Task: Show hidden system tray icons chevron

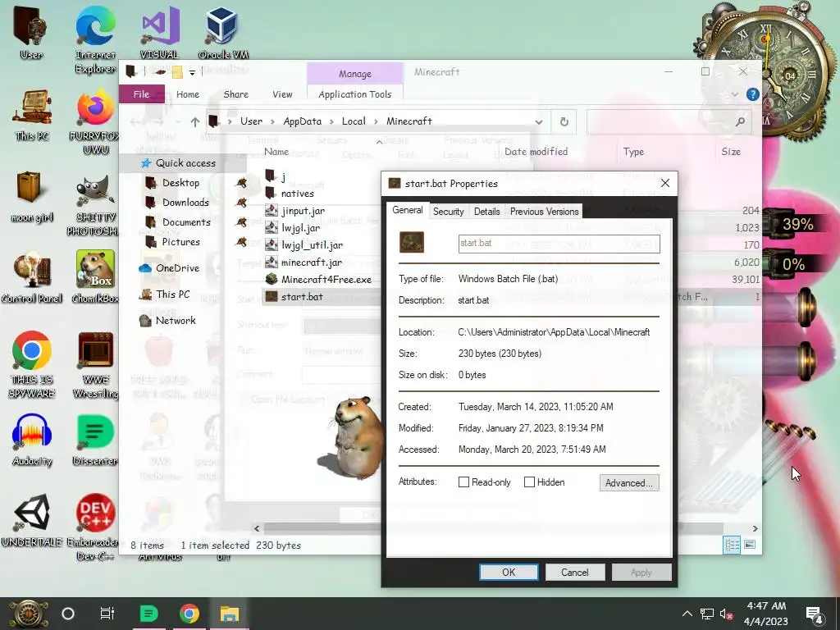Action: point(687,614)
